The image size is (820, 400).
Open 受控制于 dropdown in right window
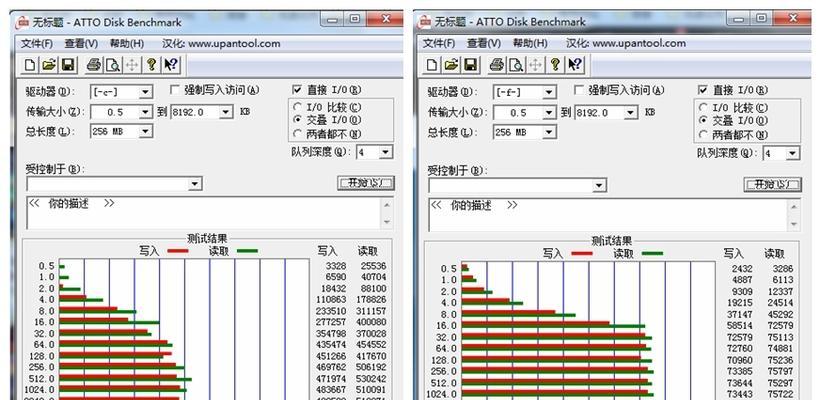click(x=599, y=185)
